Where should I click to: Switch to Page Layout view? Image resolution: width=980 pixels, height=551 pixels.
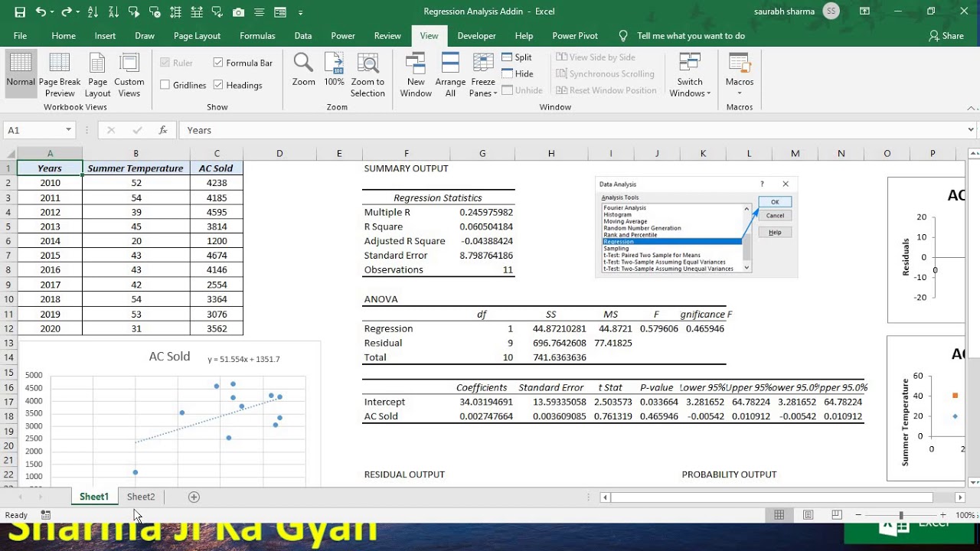[97, 73]
